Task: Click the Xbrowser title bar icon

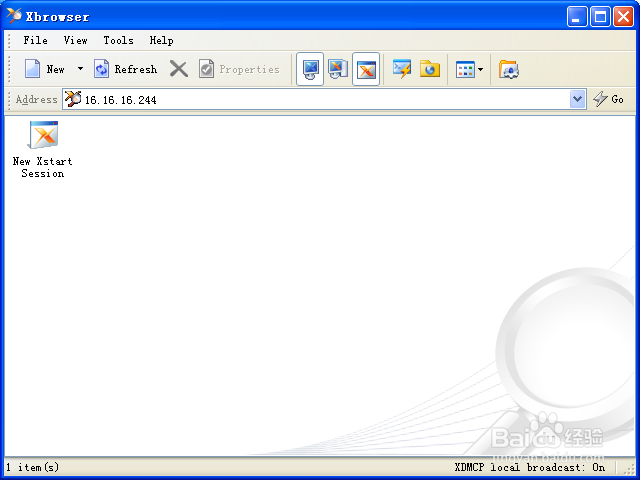Action: click(13, 16)
